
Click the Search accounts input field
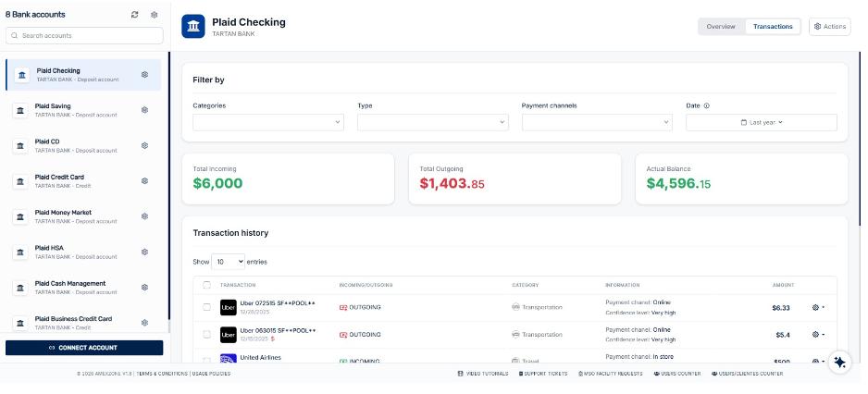(84, 35)
